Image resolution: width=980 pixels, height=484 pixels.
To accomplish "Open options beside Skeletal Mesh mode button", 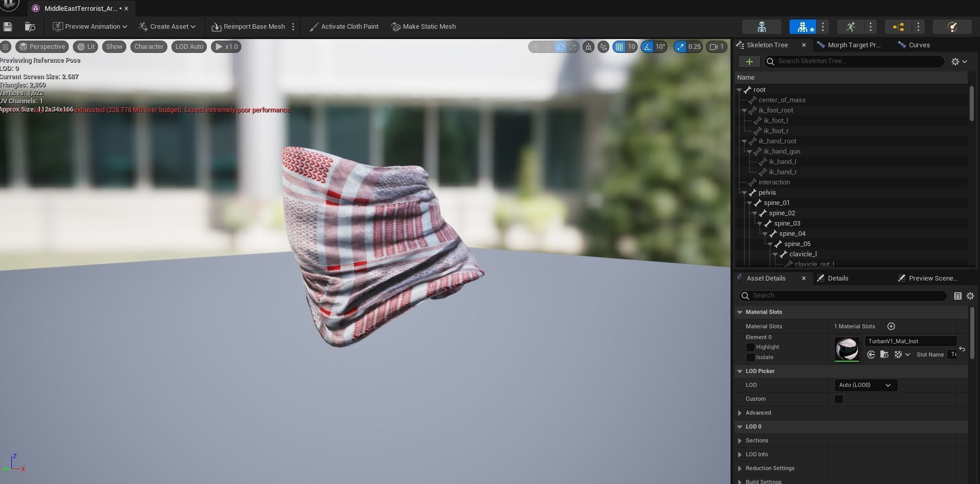I will (823, 27).
